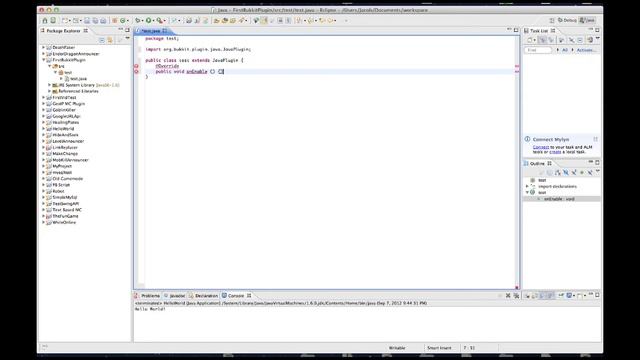
Task: Click Activate... in Task List
Action: pos(586,50)
